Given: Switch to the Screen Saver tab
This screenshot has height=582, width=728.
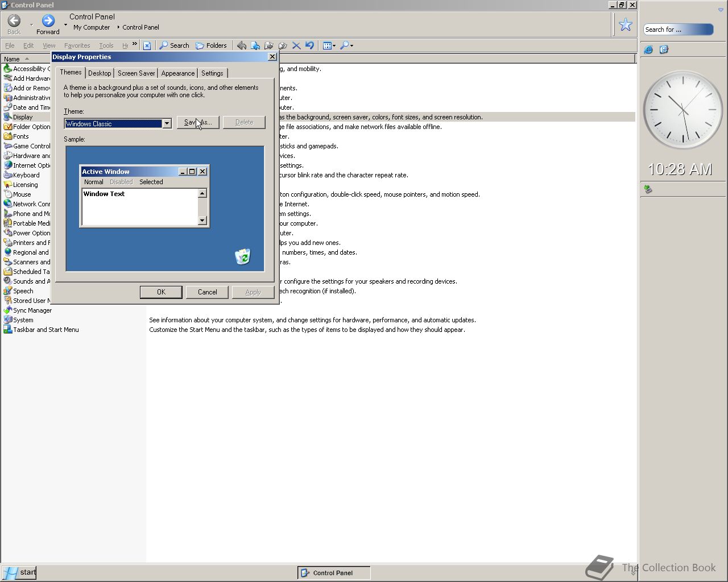Looking at the screenshot, I should click(x=136, y=73).
